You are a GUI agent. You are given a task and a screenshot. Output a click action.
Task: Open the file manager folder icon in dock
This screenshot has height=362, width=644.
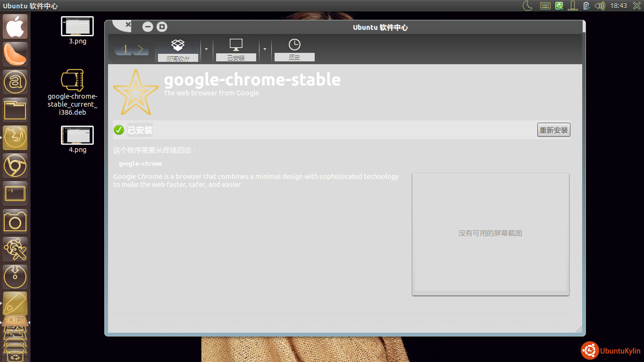point(15,110)
